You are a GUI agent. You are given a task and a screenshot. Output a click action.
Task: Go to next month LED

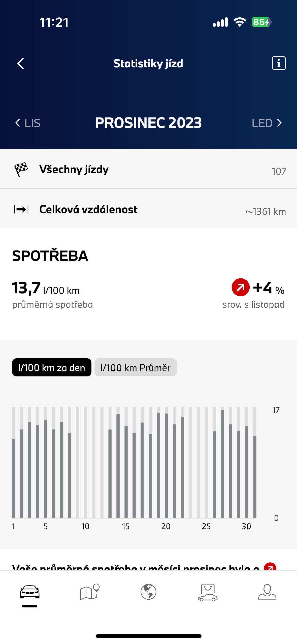[267, 123]
